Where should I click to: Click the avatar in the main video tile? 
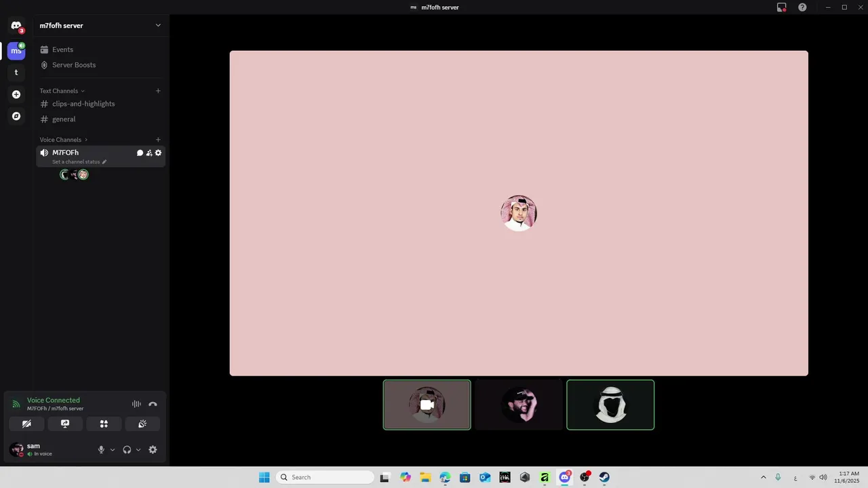click(x=519, y=213)
